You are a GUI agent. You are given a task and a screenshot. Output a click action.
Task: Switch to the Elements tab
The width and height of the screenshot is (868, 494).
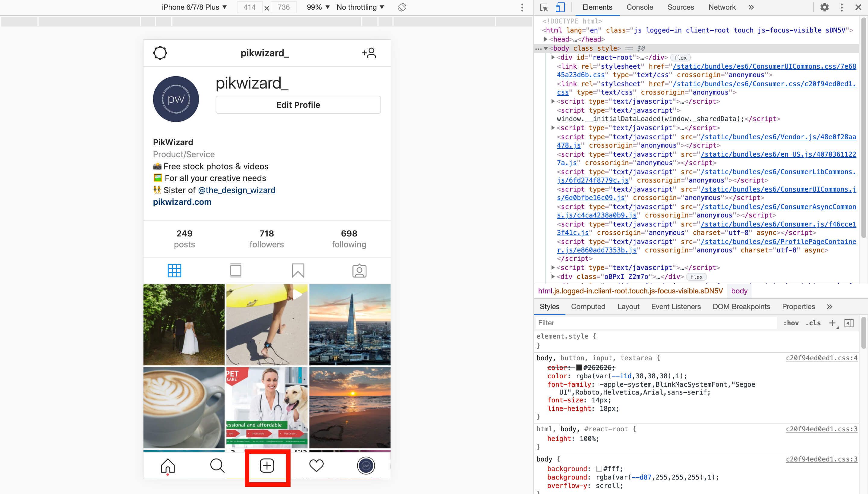click(597, 7)
